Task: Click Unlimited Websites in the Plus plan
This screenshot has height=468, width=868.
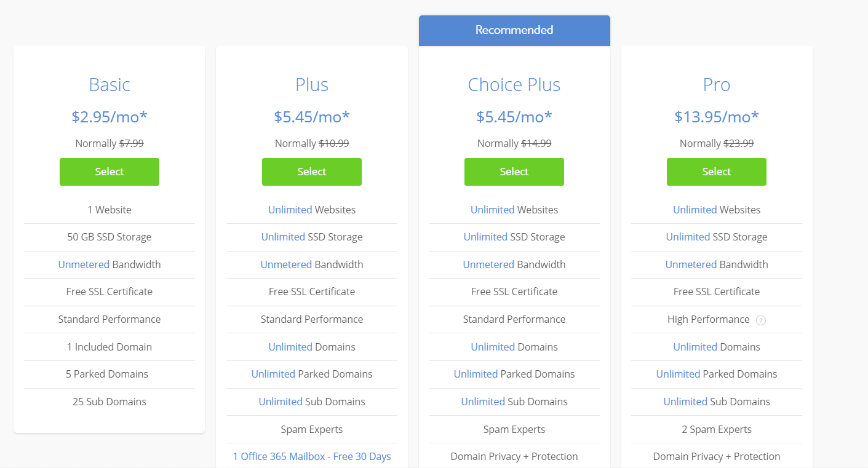Action: coord(312,210)
